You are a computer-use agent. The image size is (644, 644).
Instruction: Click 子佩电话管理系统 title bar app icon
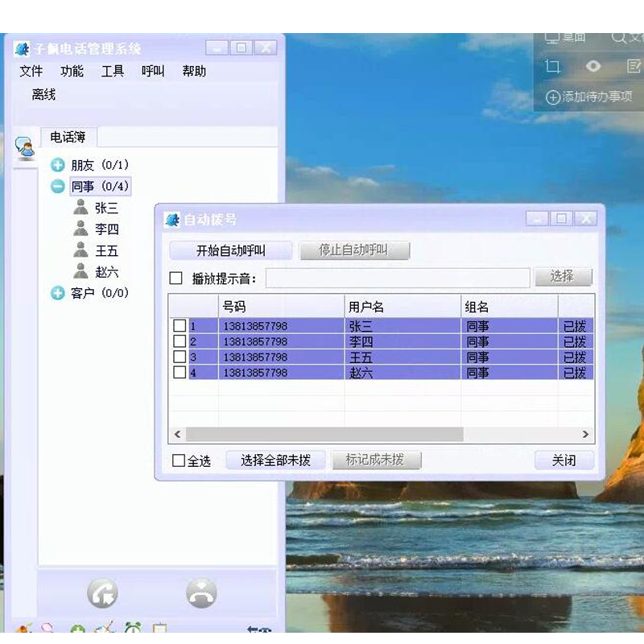pyautogui.click(x=23, y=49)
